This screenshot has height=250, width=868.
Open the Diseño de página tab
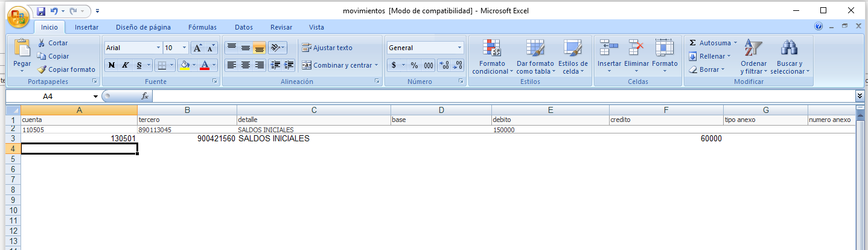(x=143, y=27)
